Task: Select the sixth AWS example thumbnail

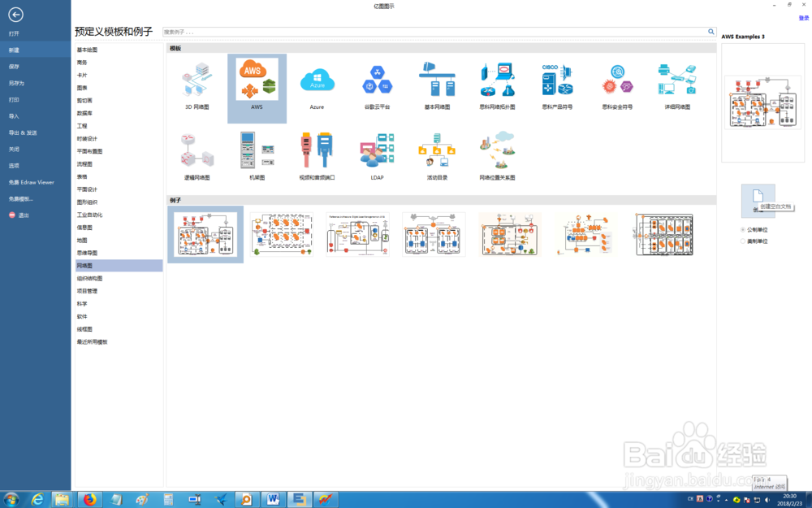Action: [586, 234]
